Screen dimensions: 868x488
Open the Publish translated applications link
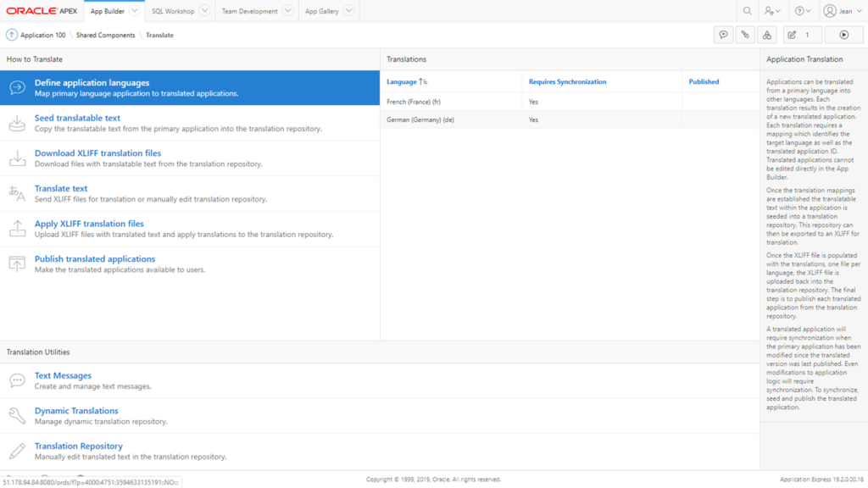pyautogui.click(x=95, y=259)
